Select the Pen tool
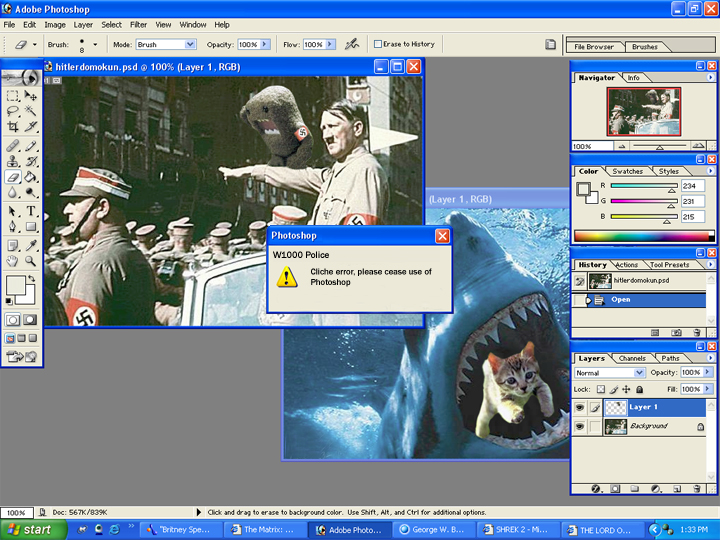 point(13,226)
